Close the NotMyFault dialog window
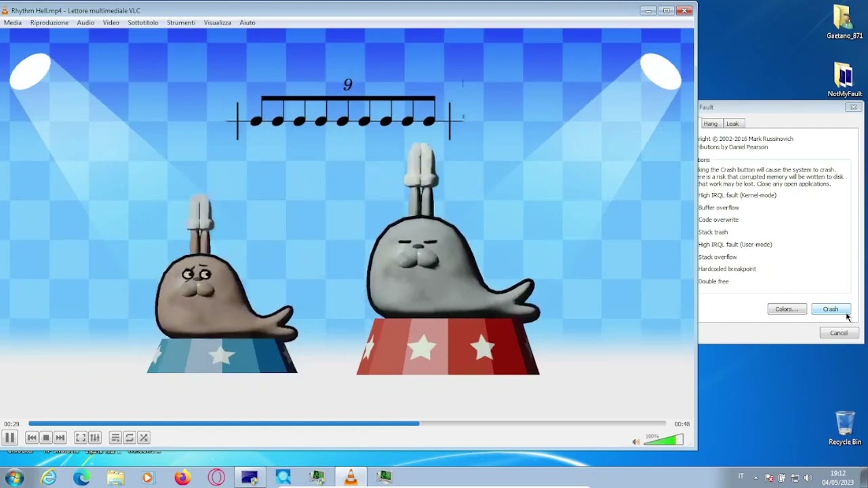This screenshot has height=488, width=868. tap(853, 107)
